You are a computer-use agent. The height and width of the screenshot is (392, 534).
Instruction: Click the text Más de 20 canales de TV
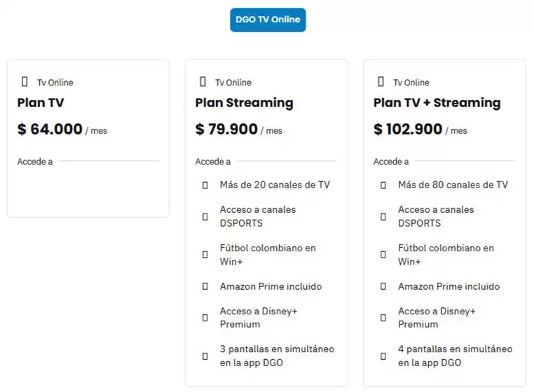[275, 185]
